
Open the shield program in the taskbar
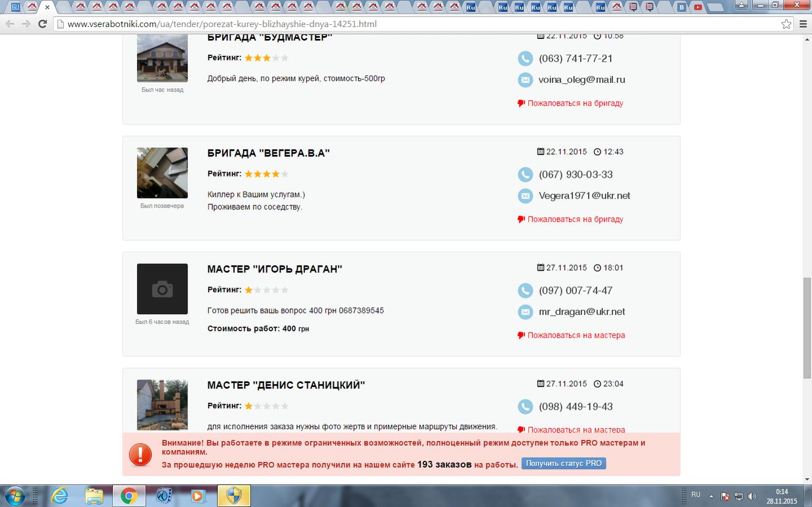pyautogui.click(x=233, y=496)
